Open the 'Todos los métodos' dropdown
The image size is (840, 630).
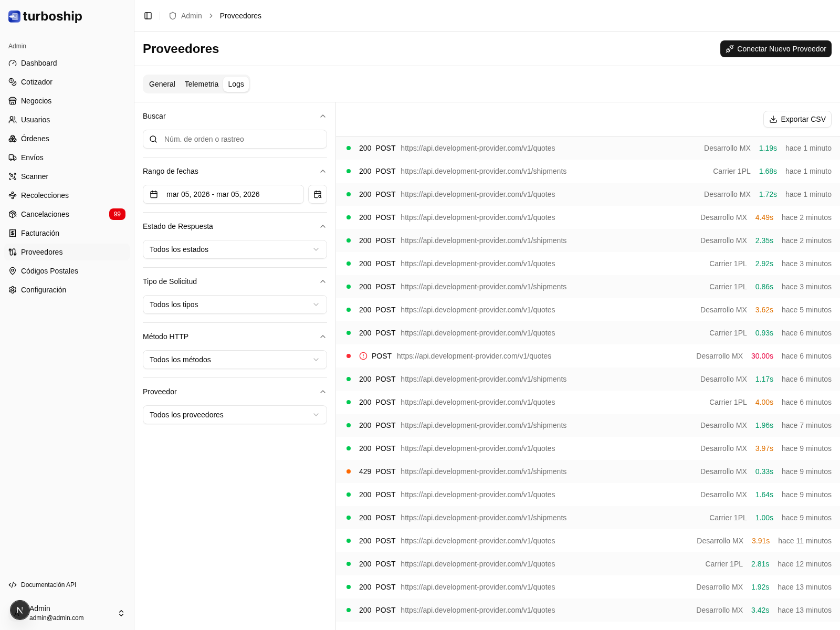(x=235, y=360)
